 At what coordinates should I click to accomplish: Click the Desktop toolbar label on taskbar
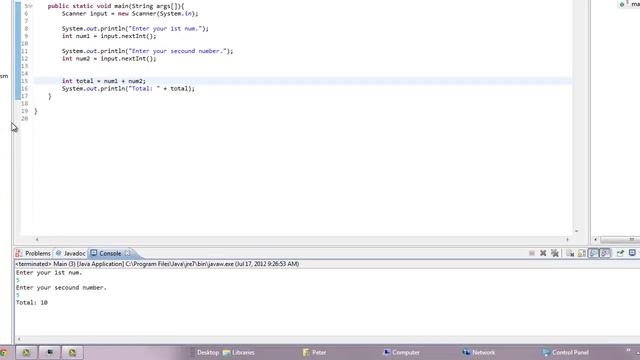coord(208,353)
